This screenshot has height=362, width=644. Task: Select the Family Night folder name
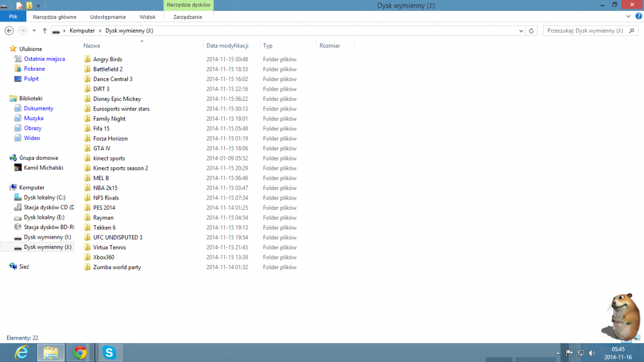[x=109, y=119]
